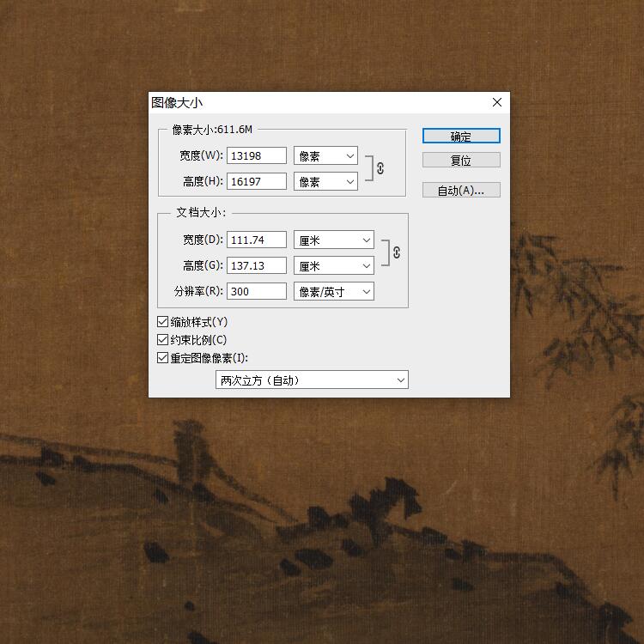Open the 宽度(W) 像素 unit dropdown
Screen dimensions: 644x644
[325, 156]
